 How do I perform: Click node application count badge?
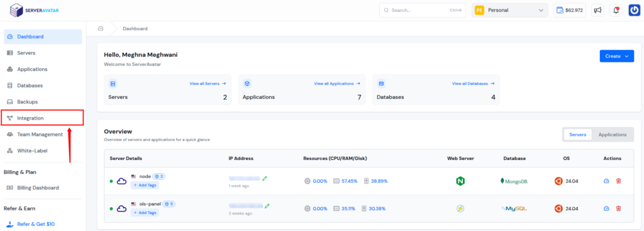pos(159,176)
